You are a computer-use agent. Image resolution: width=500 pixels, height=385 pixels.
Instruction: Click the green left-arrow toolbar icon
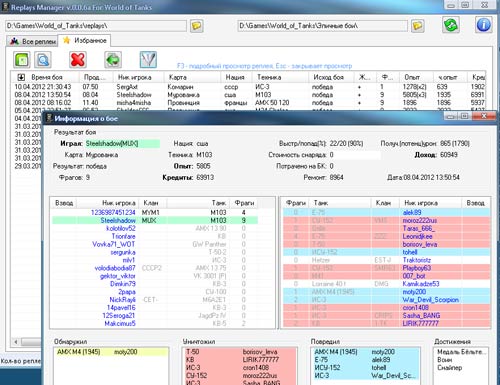coord(113,60)
